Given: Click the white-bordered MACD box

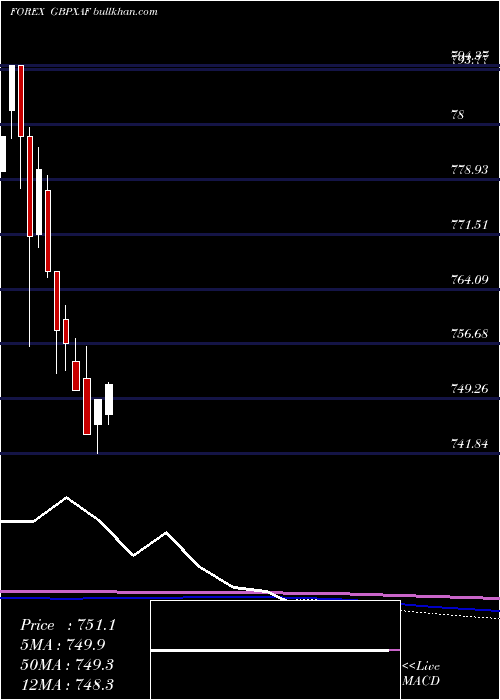Looking at the screenshot, I should (275, 650).
